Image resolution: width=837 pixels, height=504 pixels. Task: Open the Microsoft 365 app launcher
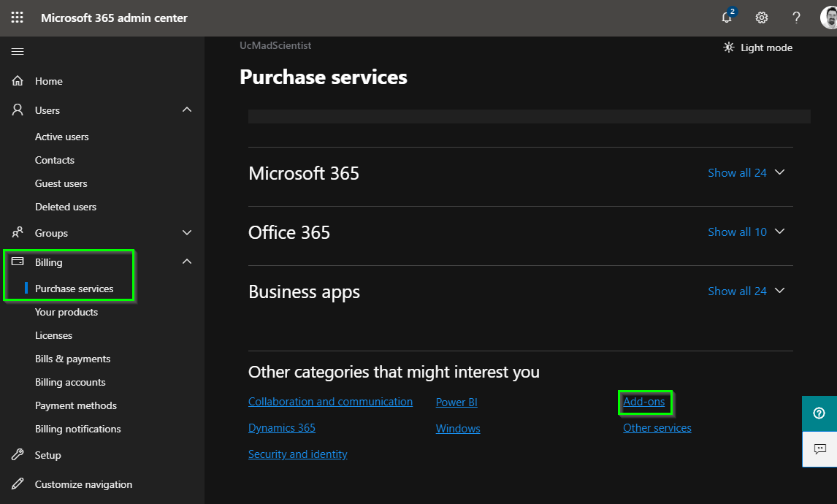coord(16,17)
